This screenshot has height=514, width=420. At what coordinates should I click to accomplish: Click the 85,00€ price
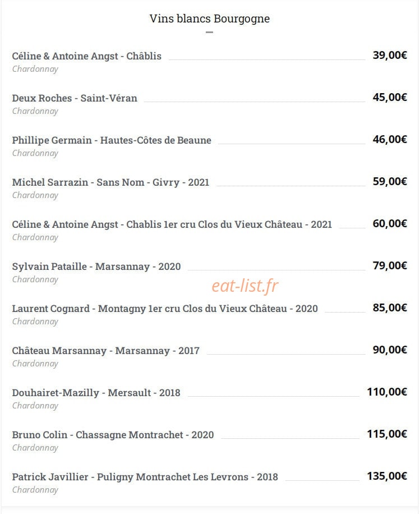(390, 308)
